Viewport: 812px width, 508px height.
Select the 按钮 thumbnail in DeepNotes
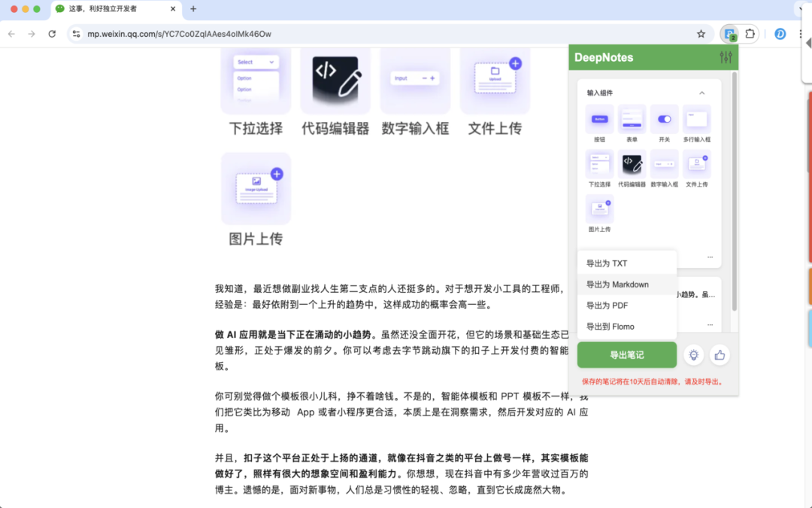pos(599,119)
